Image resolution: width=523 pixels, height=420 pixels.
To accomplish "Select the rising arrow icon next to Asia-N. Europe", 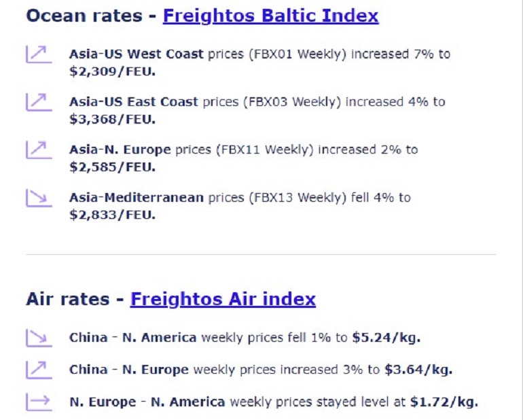I will [39, 150].
